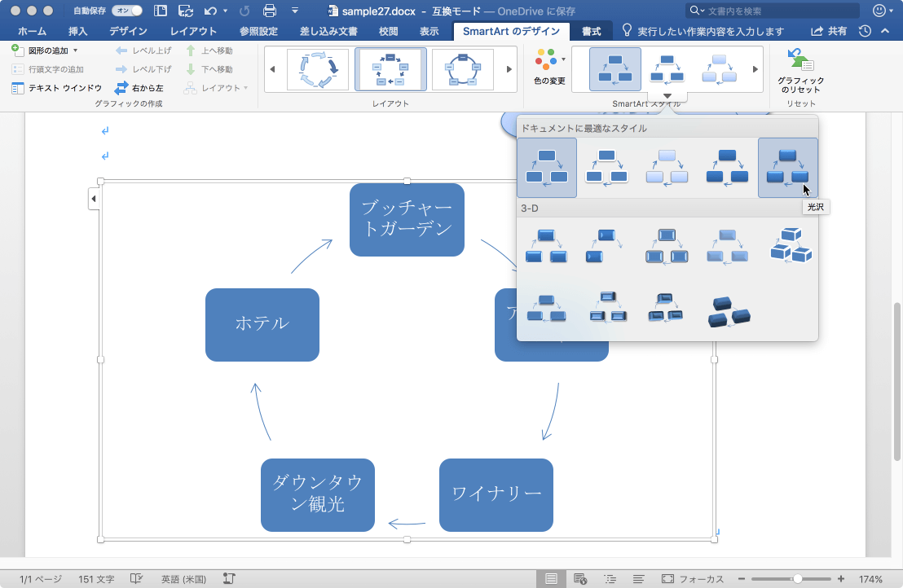Click the zoom slider handle

tap(798, 579)
